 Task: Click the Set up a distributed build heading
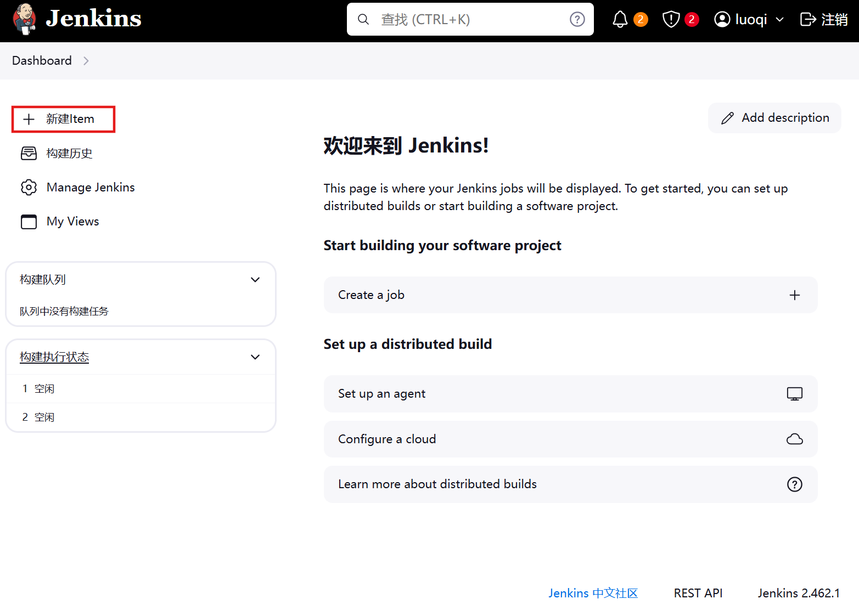(x=408, y=344)
